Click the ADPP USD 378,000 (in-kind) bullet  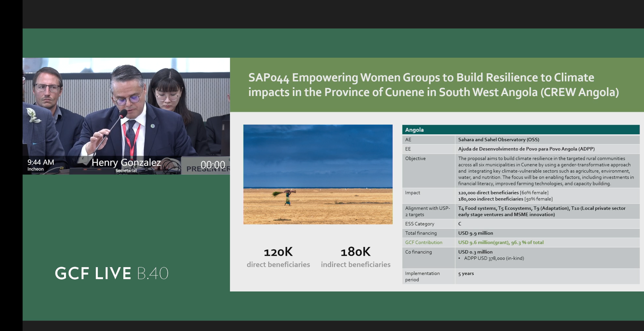494,258
